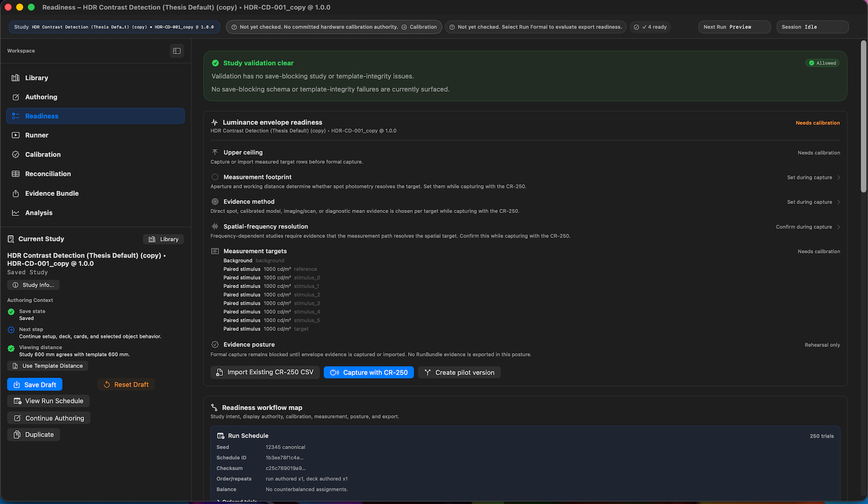Viewport: 868px width, 504px height.
Task: Click Create pilot version button
Action: 459,372
